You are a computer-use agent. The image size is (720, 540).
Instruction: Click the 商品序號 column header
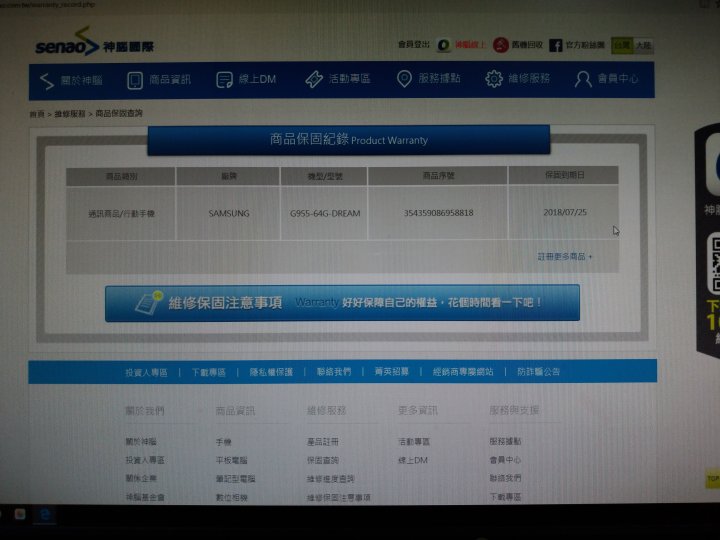[438, 175]
